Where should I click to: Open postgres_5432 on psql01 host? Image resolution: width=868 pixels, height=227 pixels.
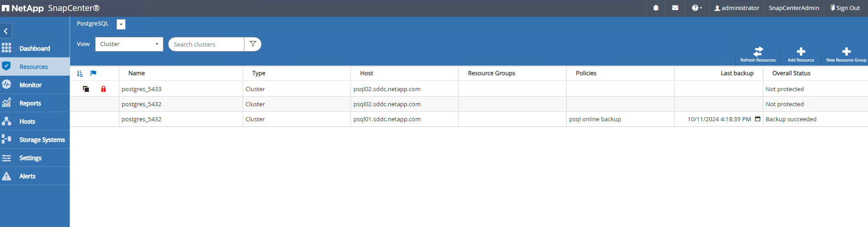(142, 119)
